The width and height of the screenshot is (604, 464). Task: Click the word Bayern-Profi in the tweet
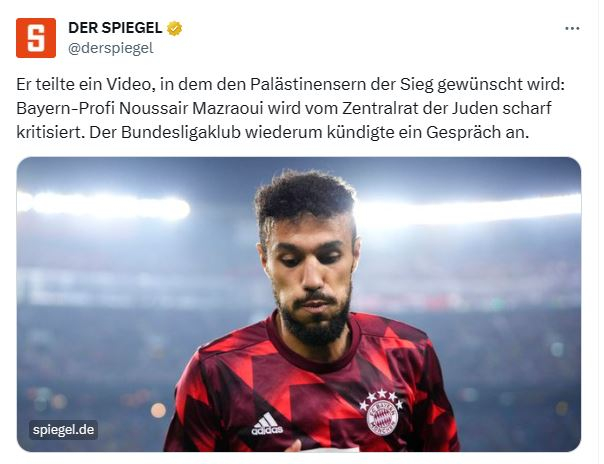coord(65,109)
